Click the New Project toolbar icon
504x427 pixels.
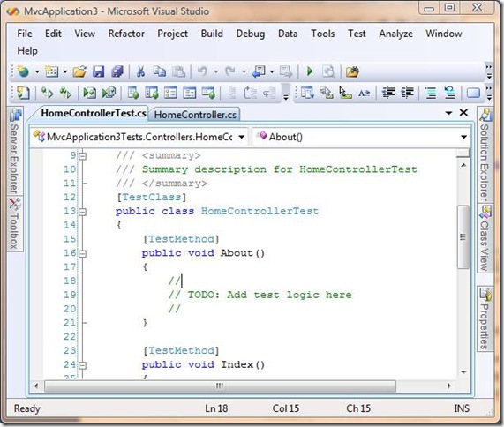pos(24,71)
